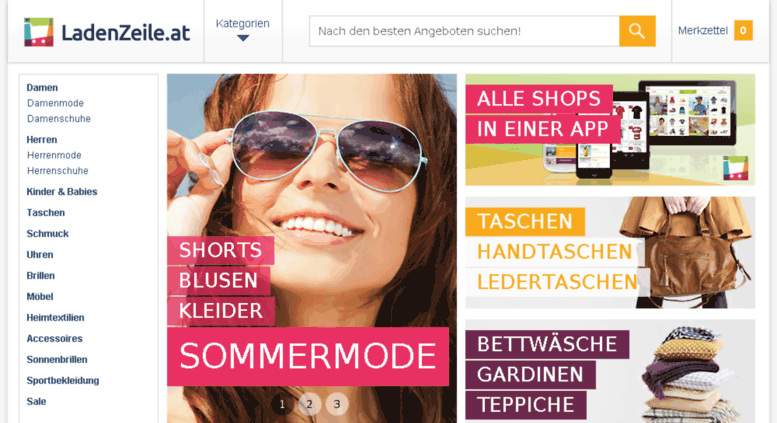Click the Merkzettel counter badge showing 0
777x423 pixels.
[743, 31]
